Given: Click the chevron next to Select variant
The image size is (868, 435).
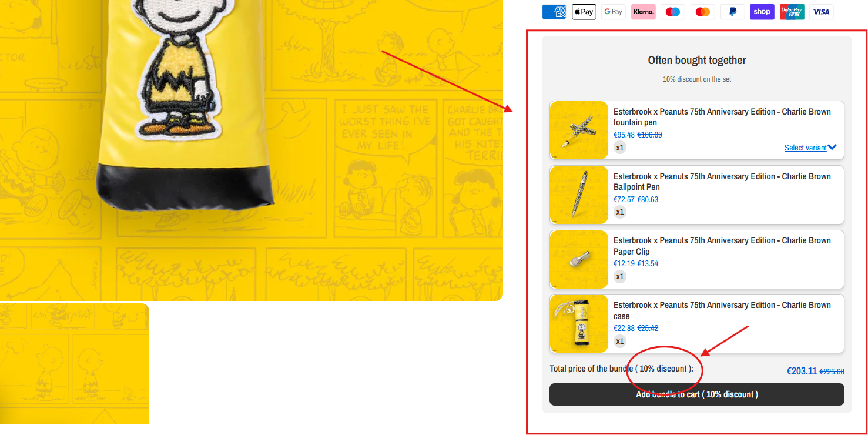Looking at the screenshot, I should pyautogui.click(x=832, y=148).
